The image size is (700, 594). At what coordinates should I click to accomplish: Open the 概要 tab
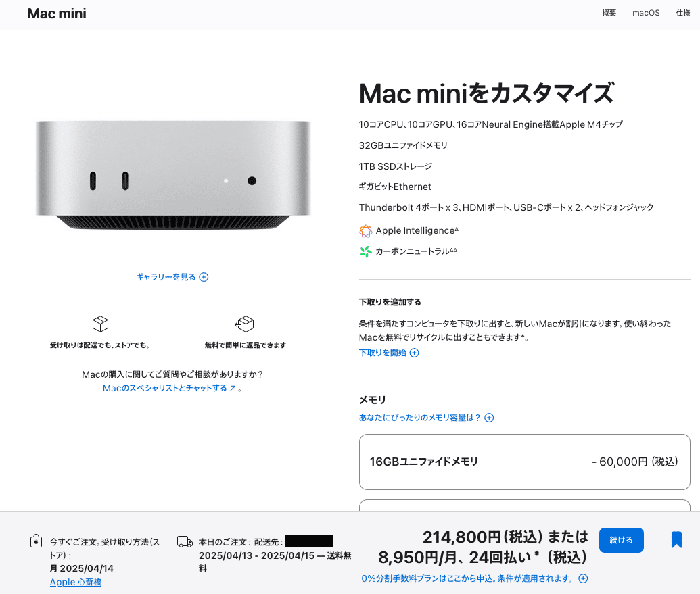click(609, 13)
